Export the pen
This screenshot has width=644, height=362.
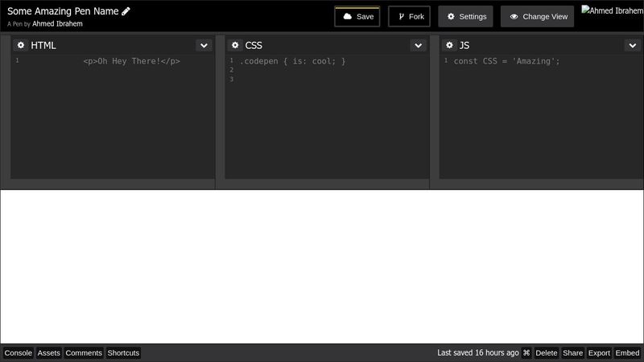pos(599,353)
